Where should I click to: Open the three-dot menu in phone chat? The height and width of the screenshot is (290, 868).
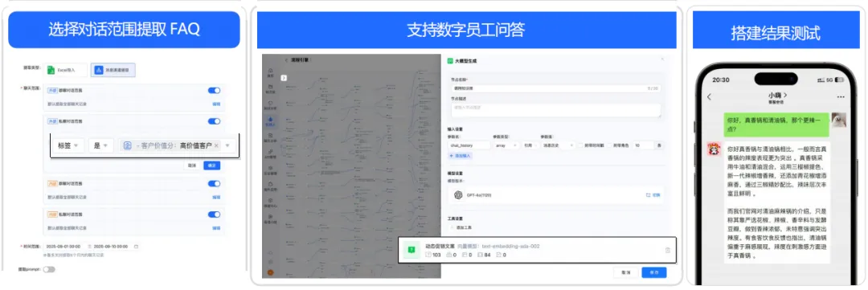click(841, 97)
